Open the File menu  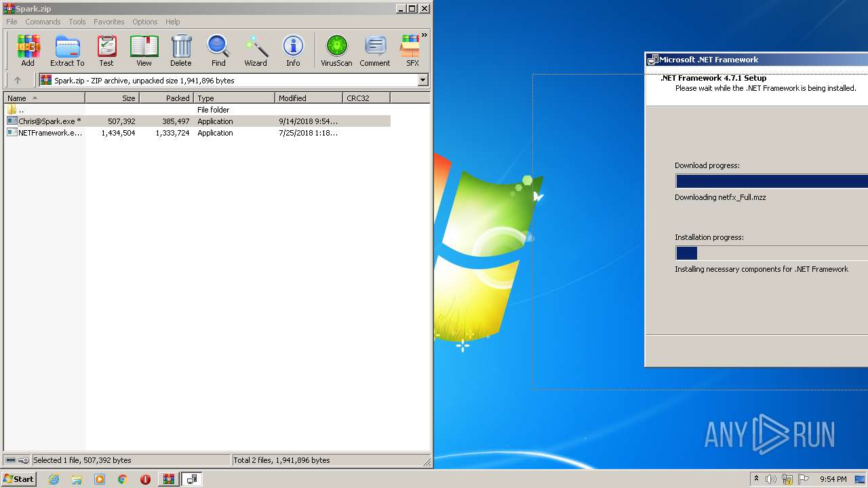12,22
